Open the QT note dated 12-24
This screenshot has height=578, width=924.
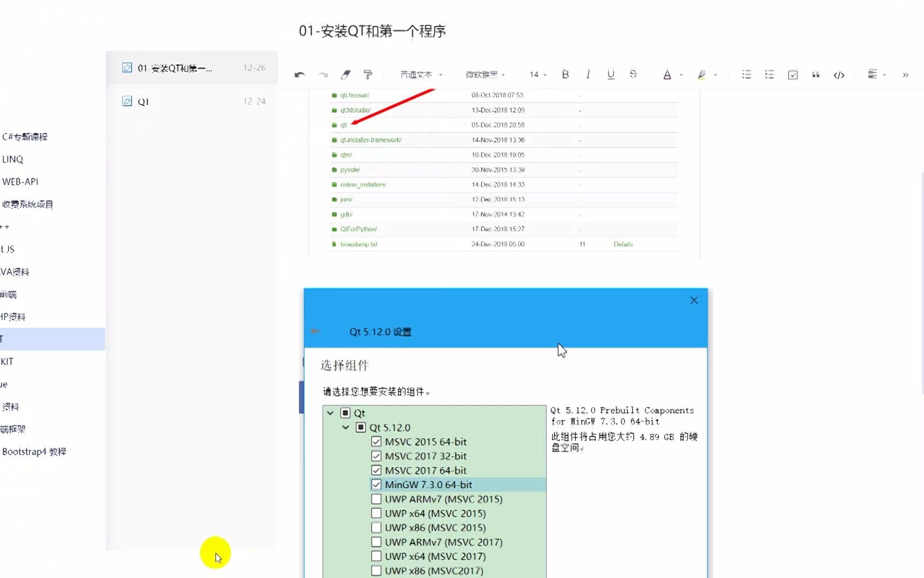(x=192, y=101)
